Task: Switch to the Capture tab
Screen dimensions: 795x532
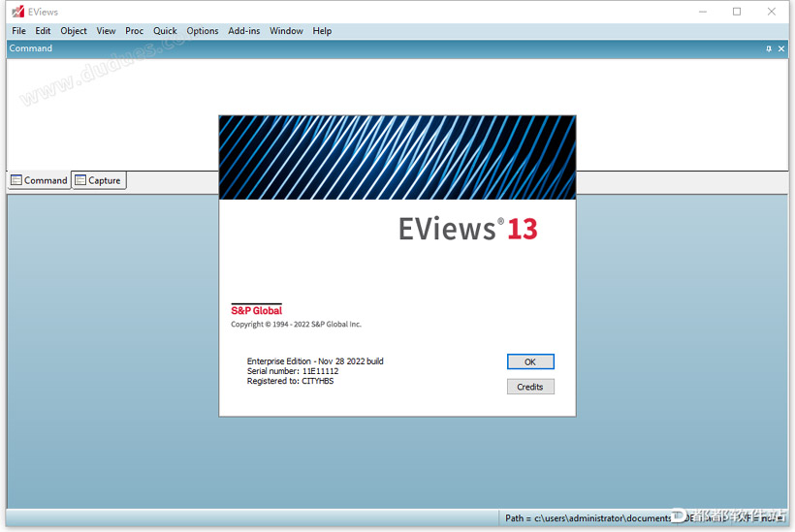Action: (x=98, y=180)
